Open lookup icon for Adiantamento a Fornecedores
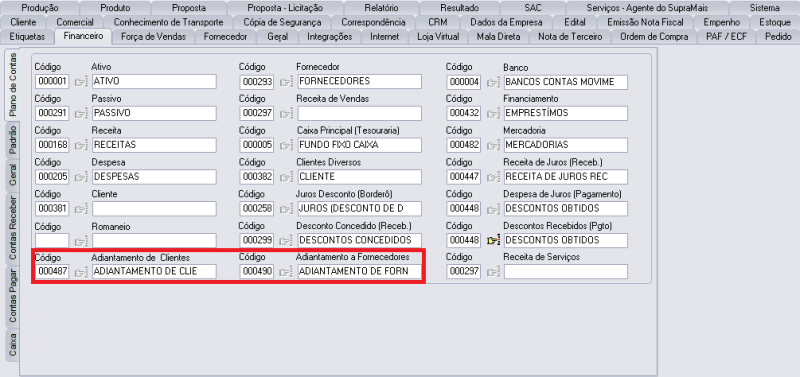This screenshot has width=800, height=377. [x=286, y=272]
